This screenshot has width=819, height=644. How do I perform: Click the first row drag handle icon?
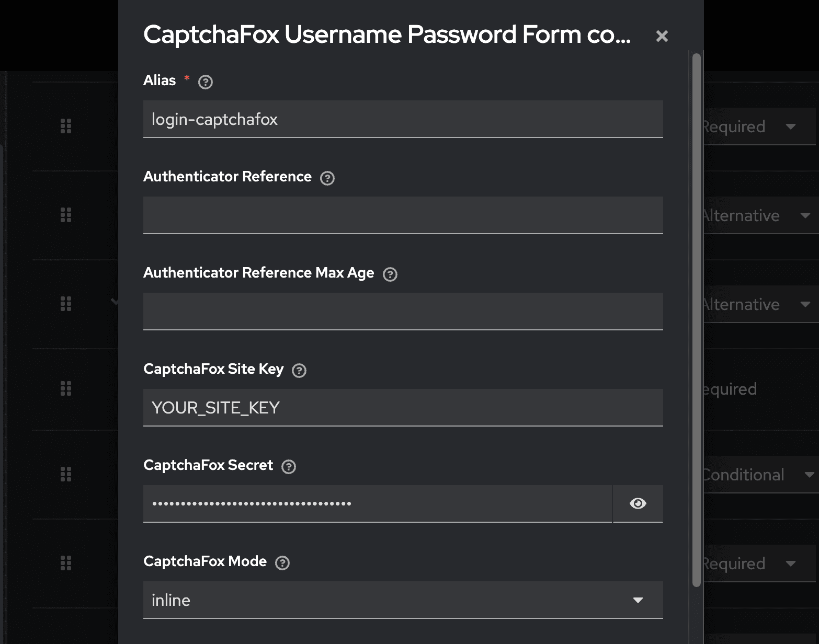coord(66,126)
